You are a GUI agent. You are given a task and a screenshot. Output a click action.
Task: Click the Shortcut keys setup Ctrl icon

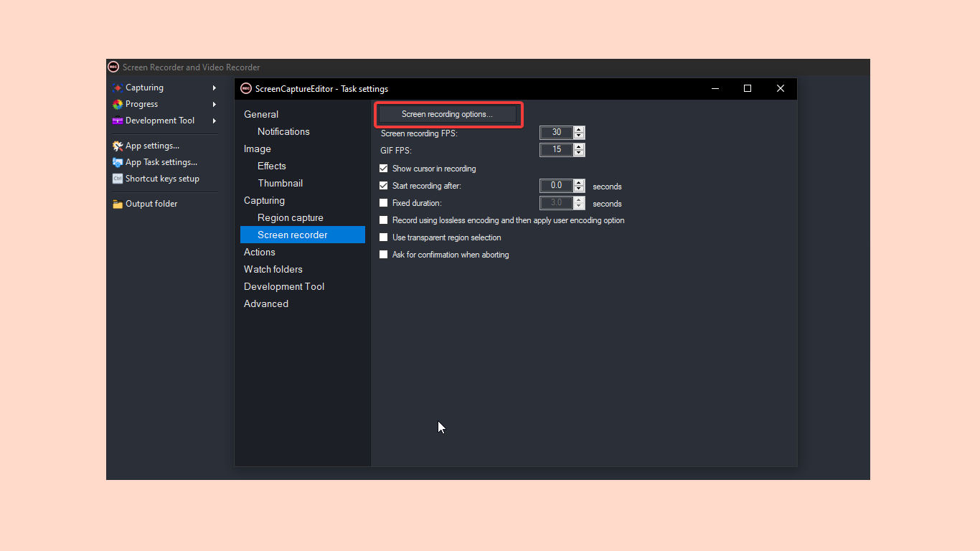click(118, 179)
